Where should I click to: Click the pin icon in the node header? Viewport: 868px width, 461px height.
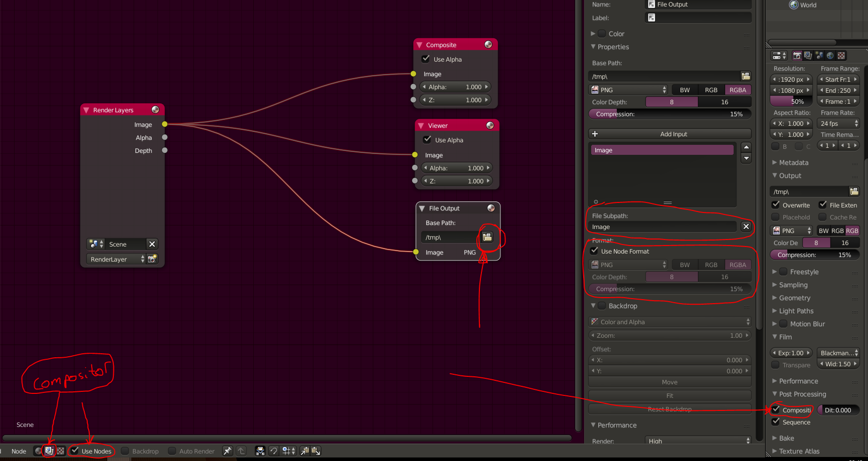pos(227,451)
